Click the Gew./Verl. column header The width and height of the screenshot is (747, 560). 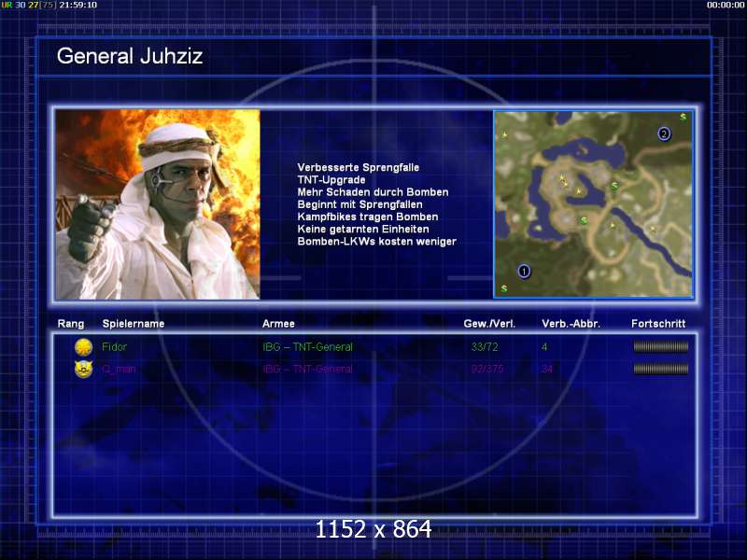489,324
